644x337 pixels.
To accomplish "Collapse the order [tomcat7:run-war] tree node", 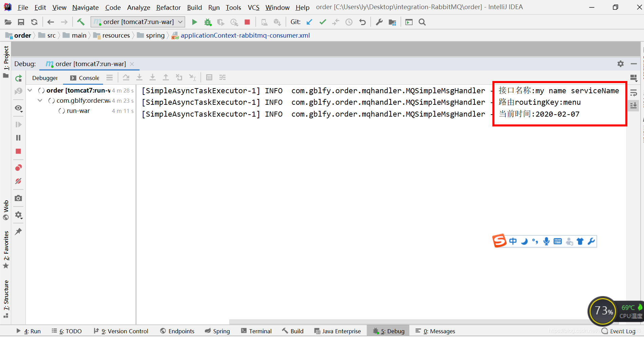I will 30,91.
